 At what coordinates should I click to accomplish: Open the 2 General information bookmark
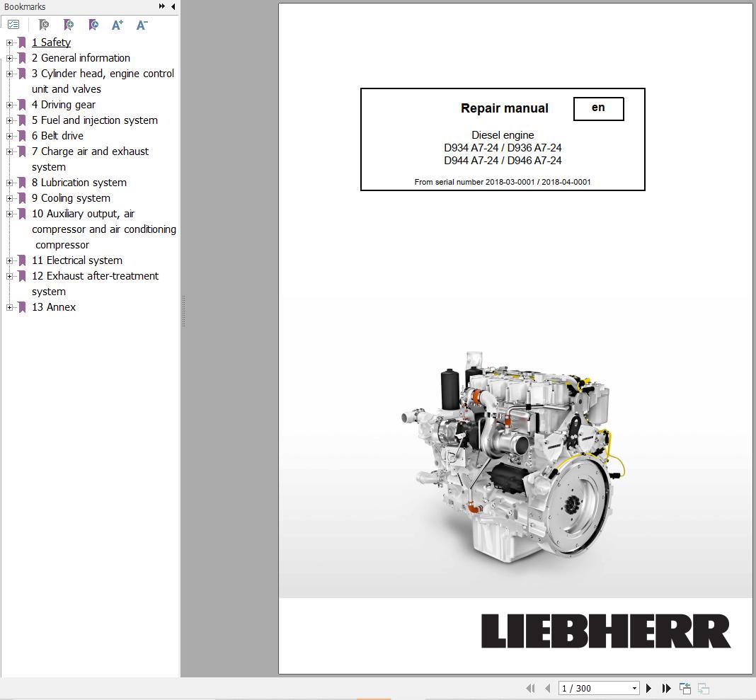click(x=81, y=58)
